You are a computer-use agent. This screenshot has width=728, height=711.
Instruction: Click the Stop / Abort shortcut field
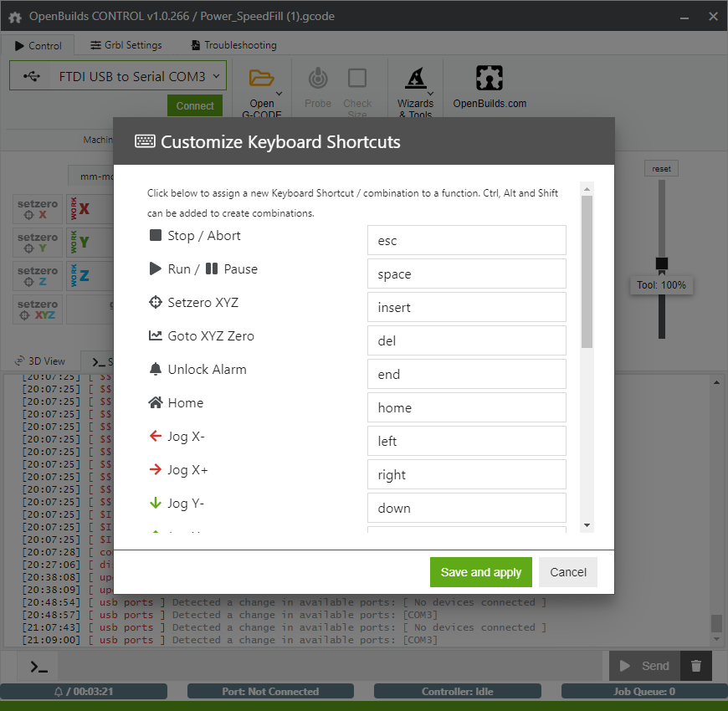[466, 240]
